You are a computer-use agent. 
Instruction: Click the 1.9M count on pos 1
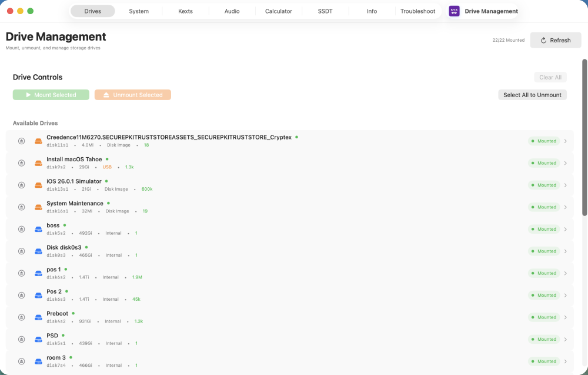pyautogui.click(x=137, y=277)
